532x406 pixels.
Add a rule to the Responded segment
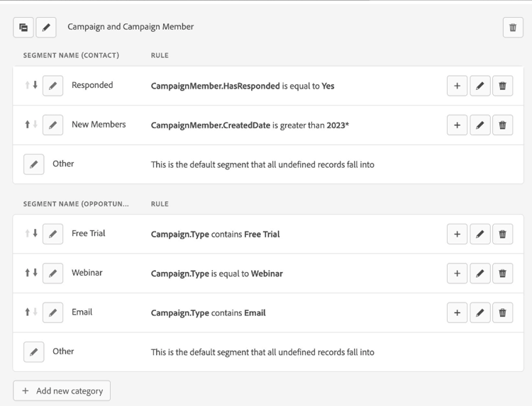[457, 86]
